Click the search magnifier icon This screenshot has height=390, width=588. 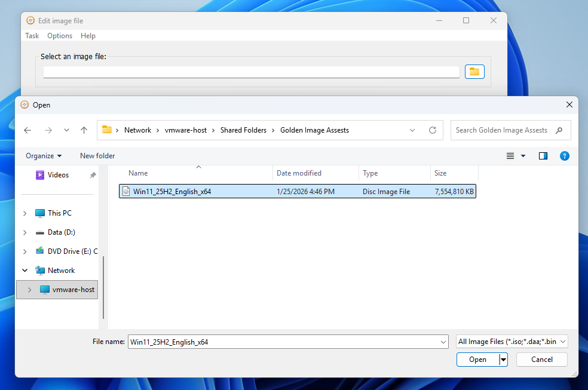point(559,130)
